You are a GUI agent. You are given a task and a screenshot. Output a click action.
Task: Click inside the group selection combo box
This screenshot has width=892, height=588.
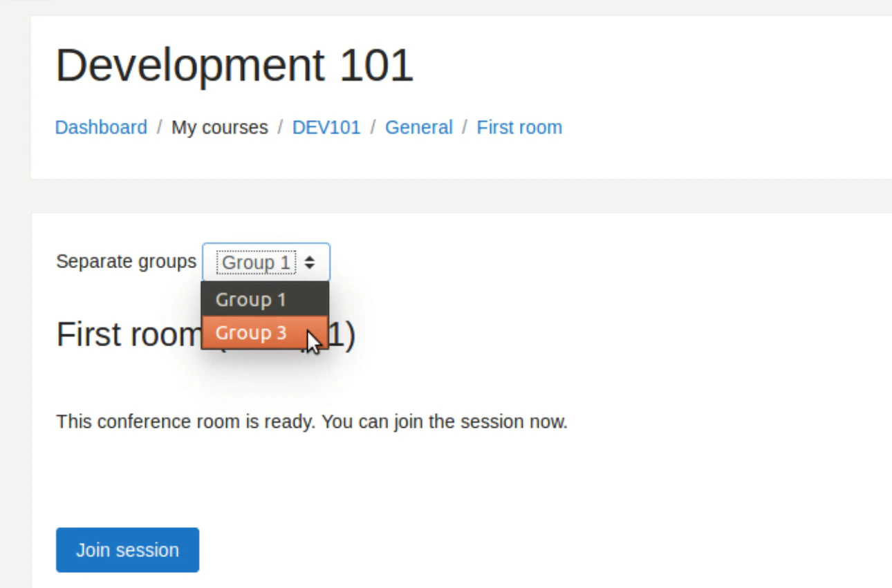[x=266, y=262]
